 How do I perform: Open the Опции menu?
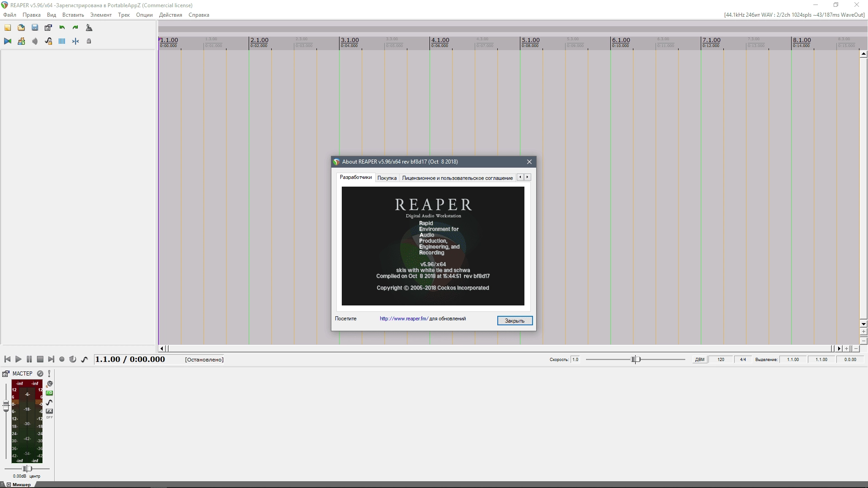pos(144,15)
